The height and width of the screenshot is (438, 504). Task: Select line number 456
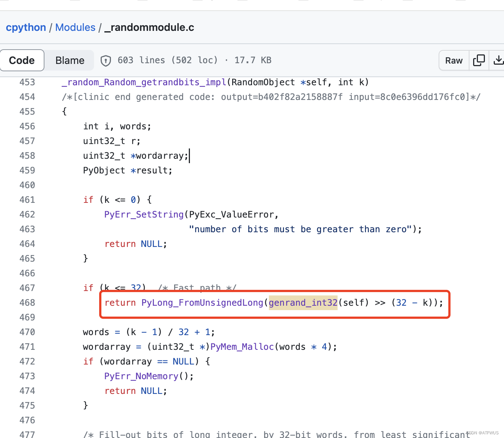tap(27, 126)
